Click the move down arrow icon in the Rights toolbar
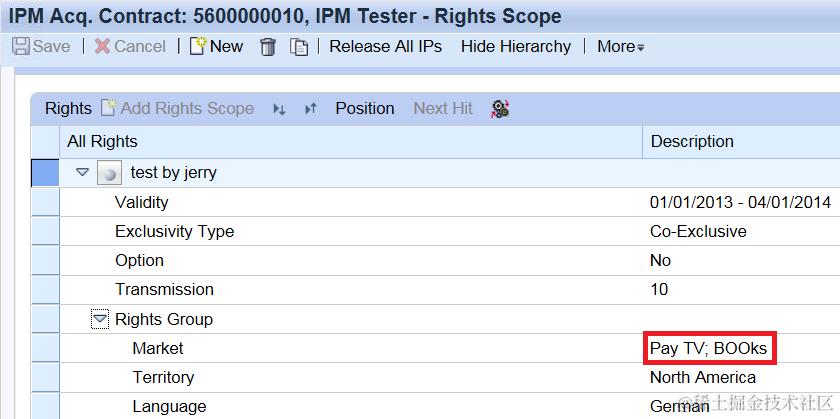Image resolution: width=840 pixels, height=419 pixels. coord(279,109)
